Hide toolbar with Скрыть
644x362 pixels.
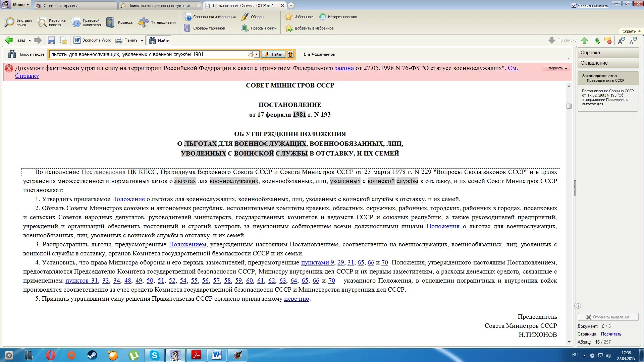coord(632,31)
